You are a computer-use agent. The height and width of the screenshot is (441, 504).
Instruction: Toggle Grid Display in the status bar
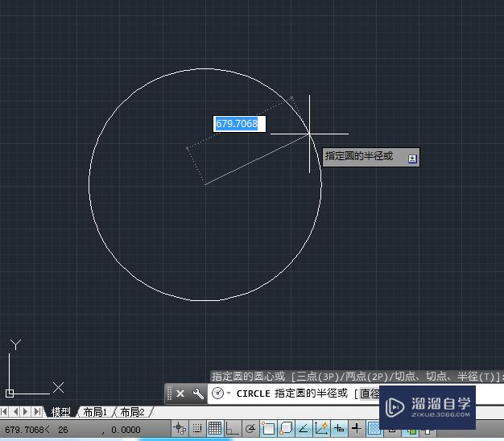[x=215, y=428]
